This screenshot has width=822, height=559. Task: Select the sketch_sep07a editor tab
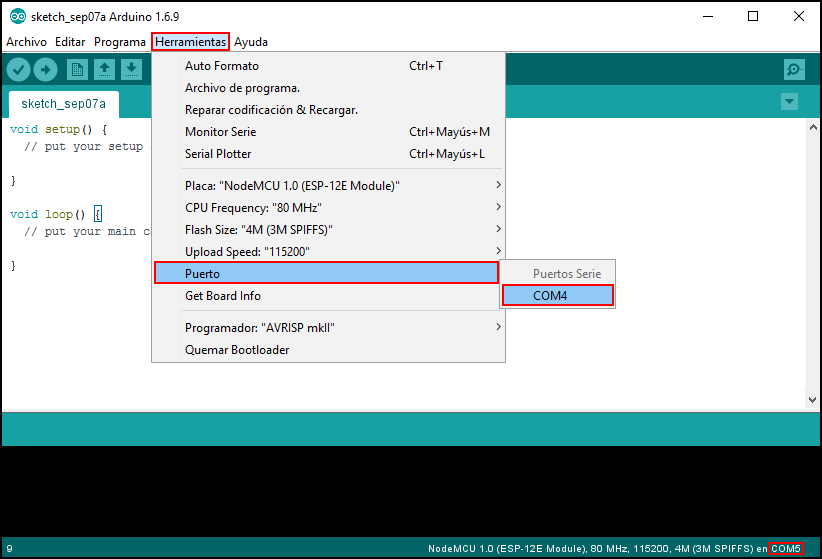tap(63, 104)
